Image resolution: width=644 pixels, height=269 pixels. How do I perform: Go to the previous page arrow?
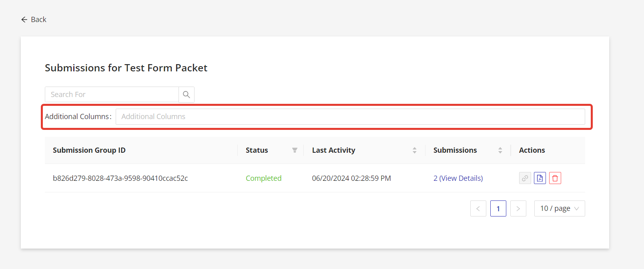tap(478, 208)
